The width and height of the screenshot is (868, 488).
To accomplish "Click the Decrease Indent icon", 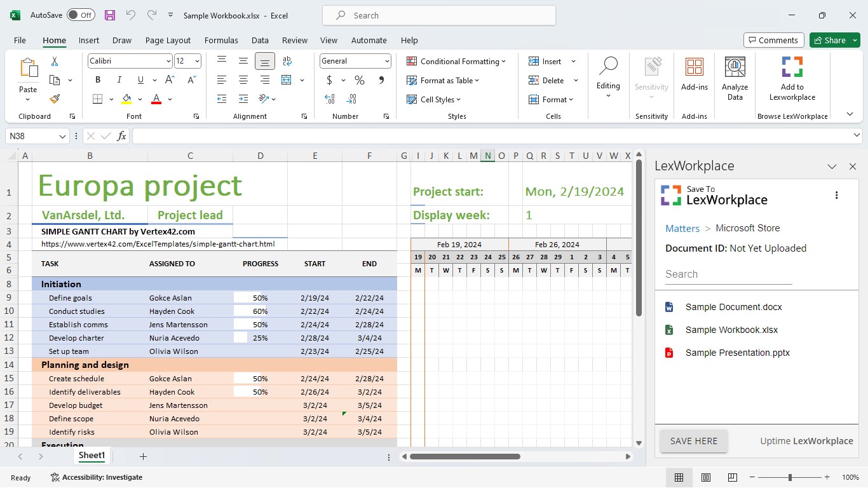I will tap(222, 99).
